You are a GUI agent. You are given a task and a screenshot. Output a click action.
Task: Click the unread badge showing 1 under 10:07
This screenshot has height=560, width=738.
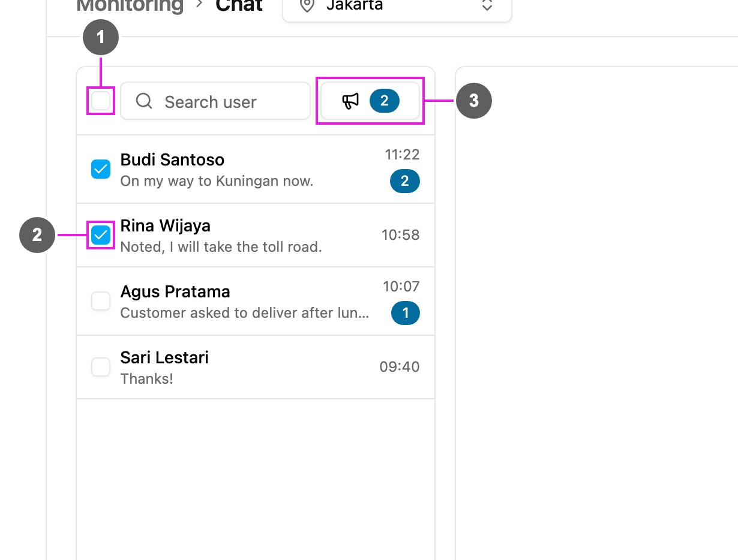coord(406,313)
